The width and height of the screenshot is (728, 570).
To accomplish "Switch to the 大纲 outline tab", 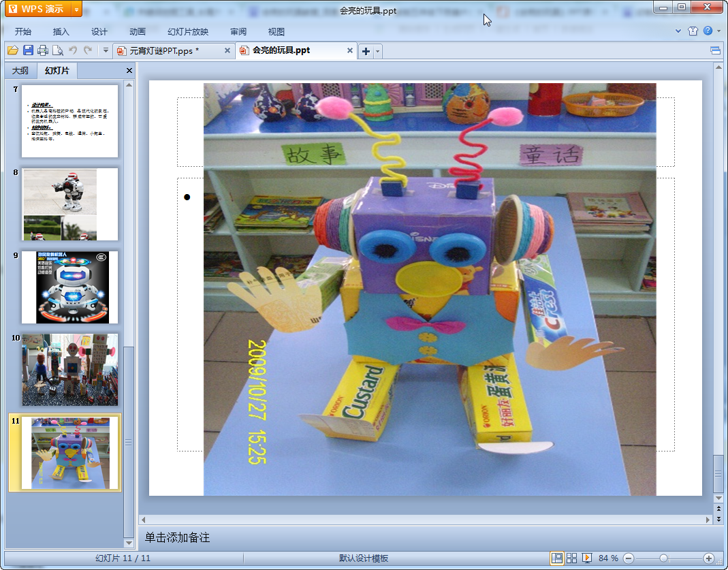I will point(20,71).
